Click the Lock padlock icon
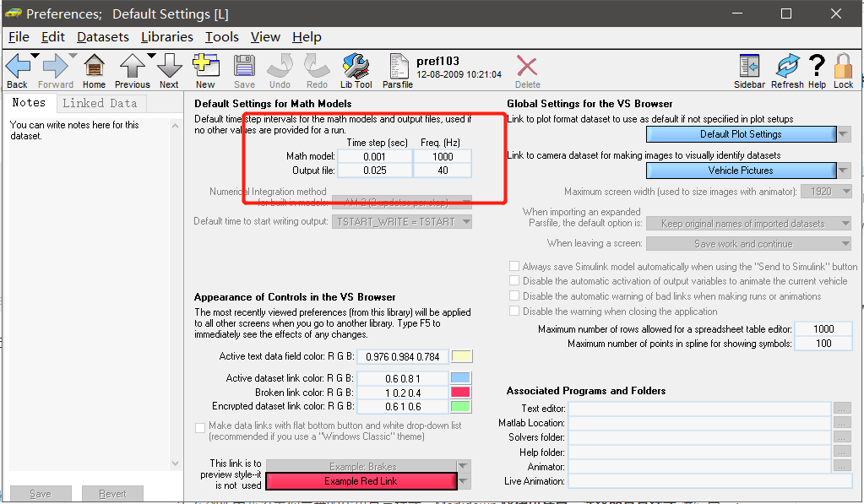Image resolution: width=864 pixels, height=504 pixels. [x=843, y=66]
